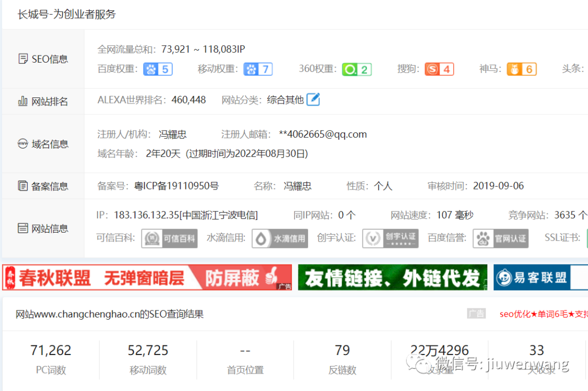Click the 创宇认证 verification badge
This screenshot has width=588, height=391.
390,239
